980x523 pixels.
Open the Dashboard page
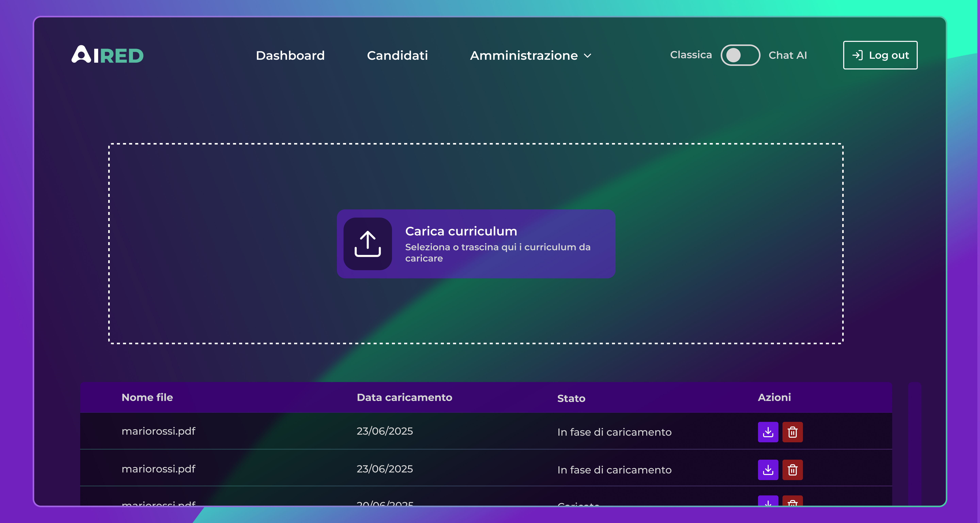[x=290, y=56]
